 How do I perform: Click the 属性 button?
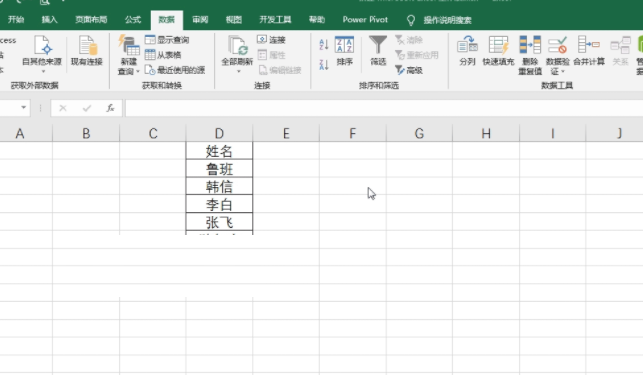(x=271, y=55)
